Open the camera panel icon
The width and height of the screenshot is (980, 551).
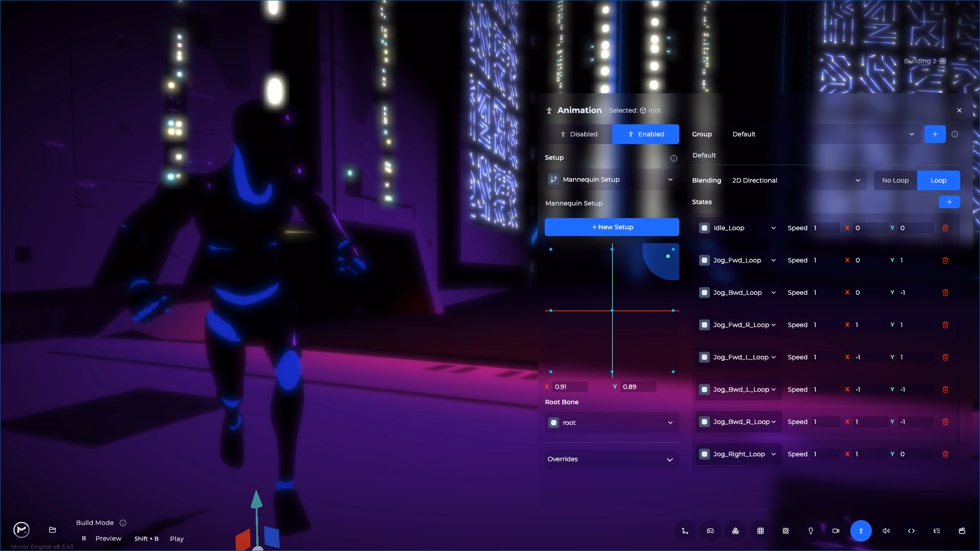836,531
